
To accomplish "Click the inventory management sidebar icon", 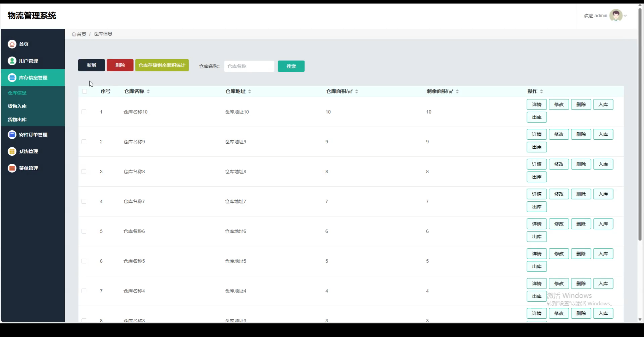I will [x=12, y=77].
